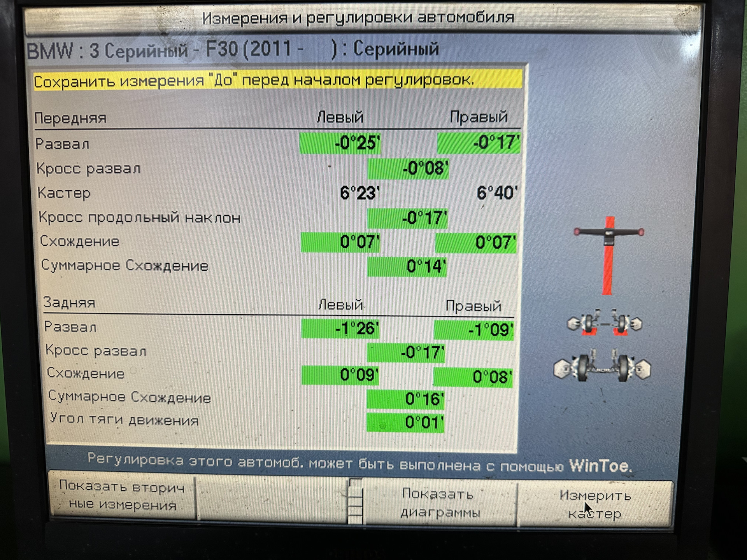Click left caster reading 6°23'
Viewport: 747px width, 560px height.
coord(359,193)
